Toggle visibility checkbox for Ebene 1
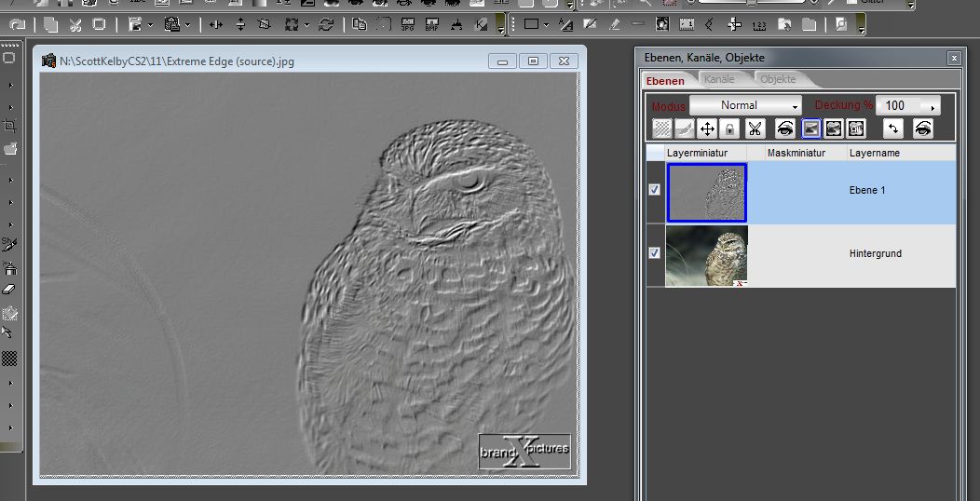The width and height of the screenshot is (980, 501). pos(655,189)
